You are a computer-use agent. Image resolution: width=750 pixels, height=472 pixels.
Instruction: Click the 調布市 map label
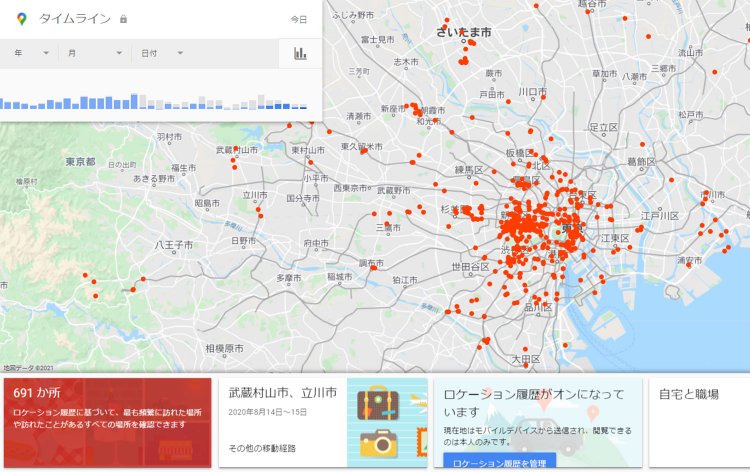pos(371,263)
